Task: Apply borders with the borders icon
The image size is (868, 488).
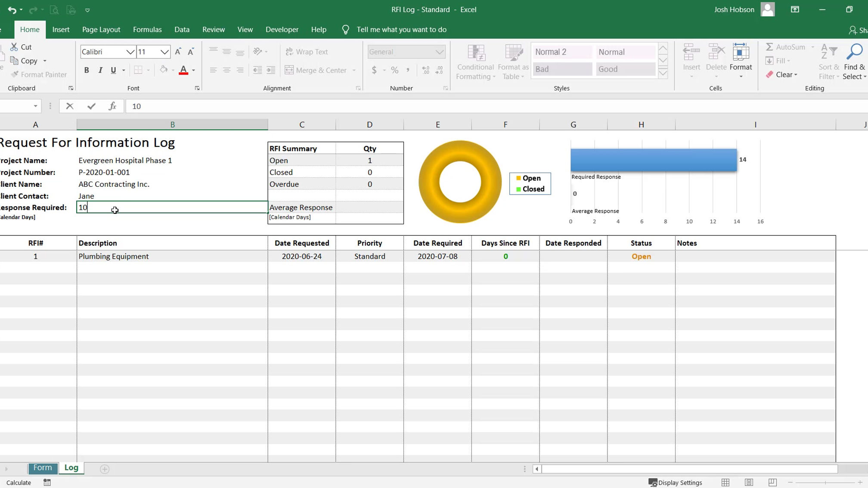Action: [138, 70]
